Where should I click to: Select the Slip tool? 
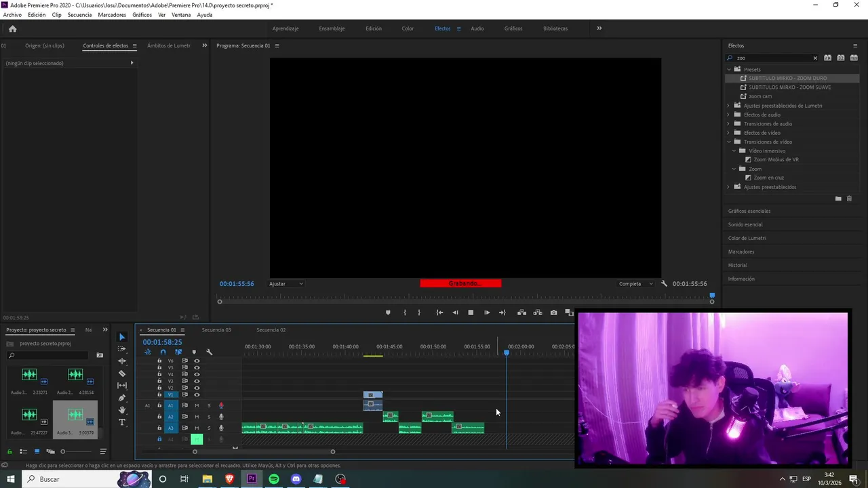click(122, 385)
